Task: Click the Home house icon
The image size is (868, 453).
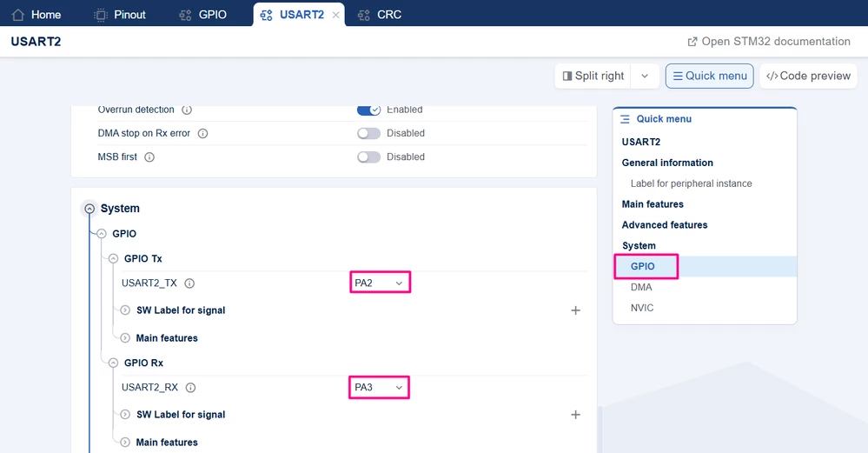Action: point(18,15)
